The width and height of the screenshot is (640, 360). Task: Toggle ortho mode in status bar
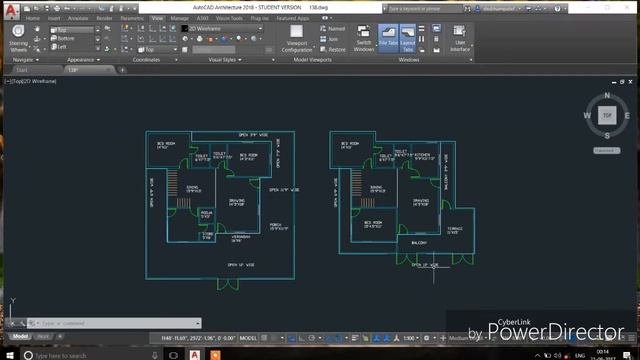pyautogui.click(x=301, y=338)
